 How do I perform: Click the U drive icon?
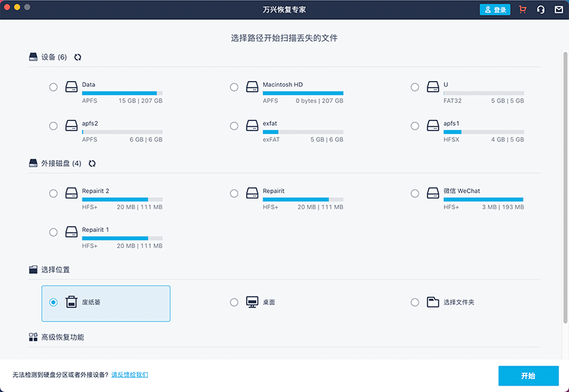point(433,87)
